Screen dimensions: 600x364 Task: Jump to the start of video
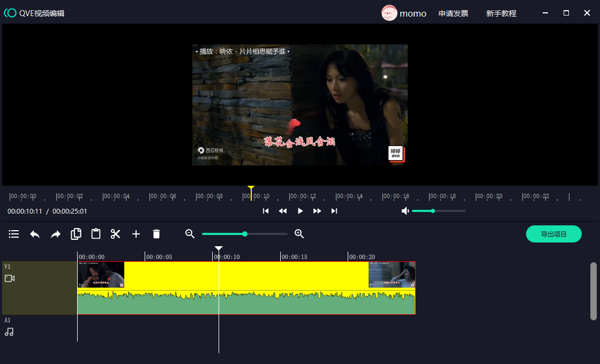click(266, 211)
